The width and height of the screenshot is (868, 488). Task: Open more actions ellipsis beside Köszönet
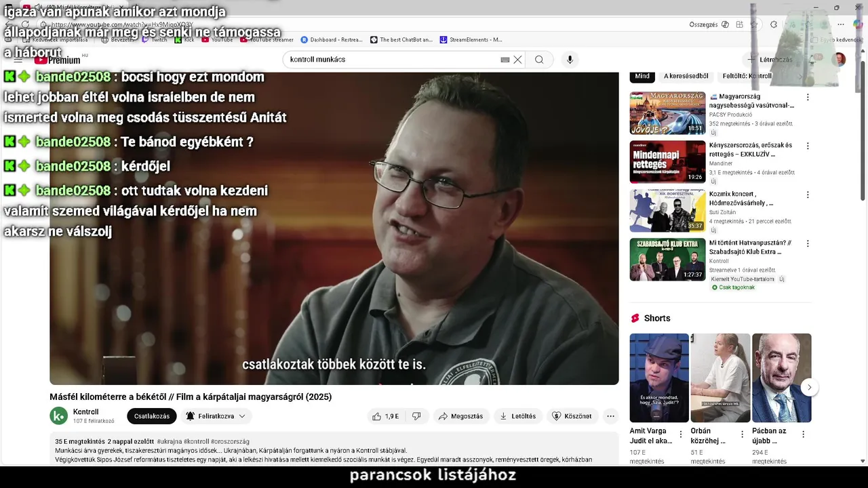pos(610,416)
